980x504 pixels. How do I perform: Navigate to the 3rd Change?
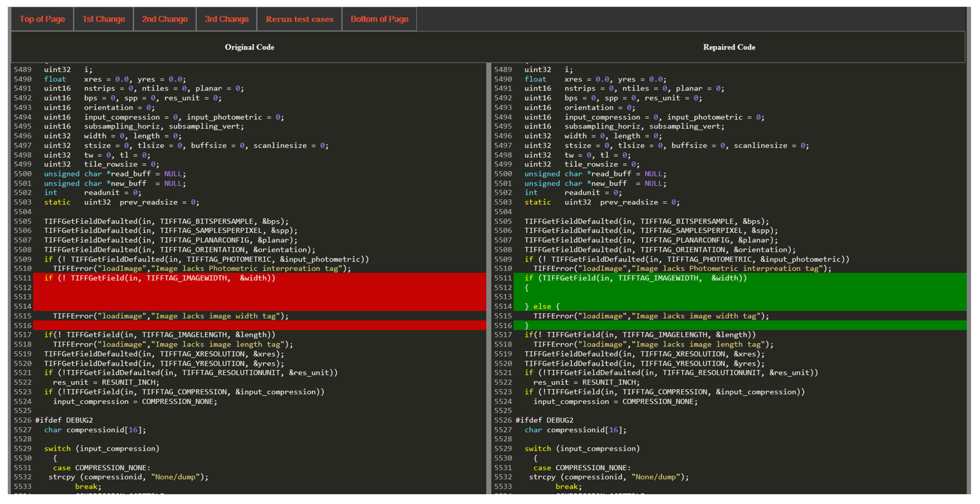coord(226,19)
